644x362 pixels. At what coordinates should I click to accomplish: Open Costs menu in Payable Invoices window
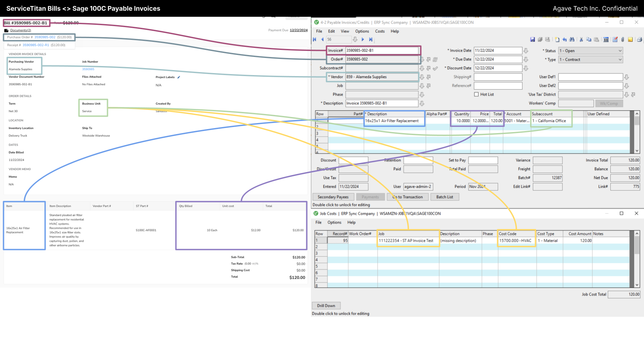pyautogui.click(x=380, y=31)
